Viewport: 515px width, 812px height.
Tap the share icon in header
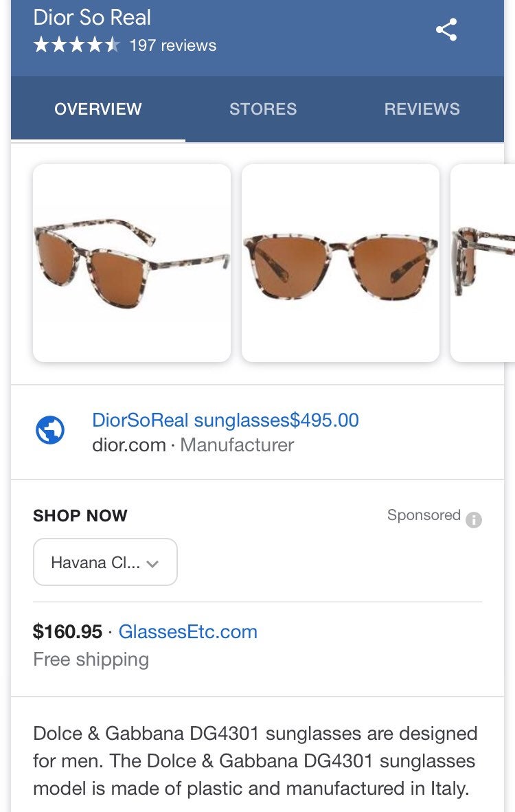pos(446,30)
